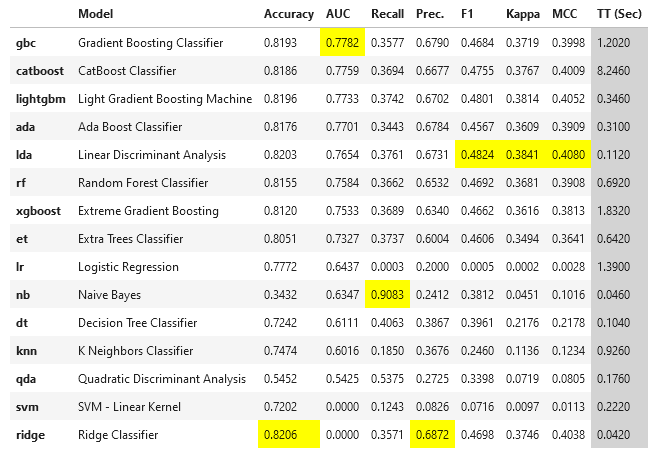663x460 pixels.
Task: Click highlighted Kappa value 0.3841
Action: point(522,155)
